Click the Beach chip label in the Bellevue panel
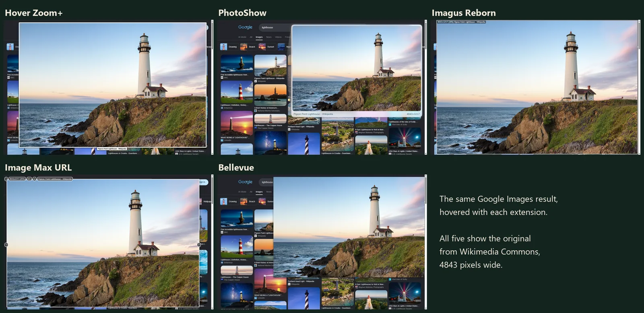This screenshot has width=644, height=313. (252, 202)
